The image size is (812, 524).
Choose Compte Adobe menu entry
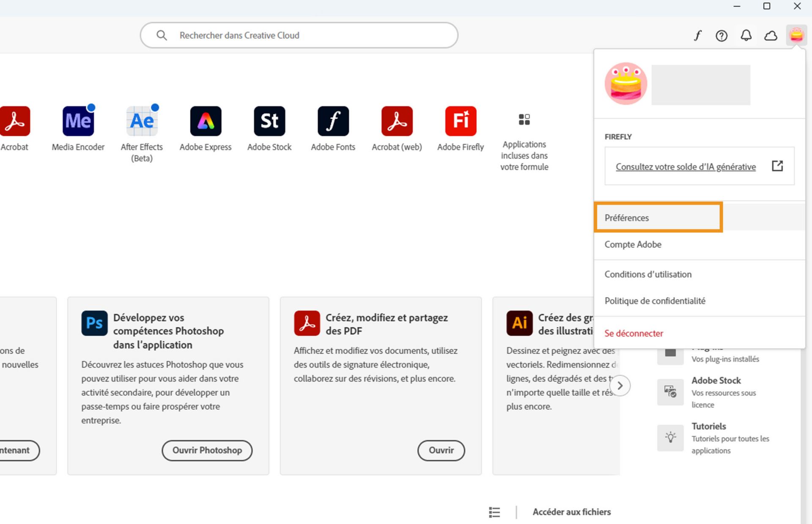[633, 244]
